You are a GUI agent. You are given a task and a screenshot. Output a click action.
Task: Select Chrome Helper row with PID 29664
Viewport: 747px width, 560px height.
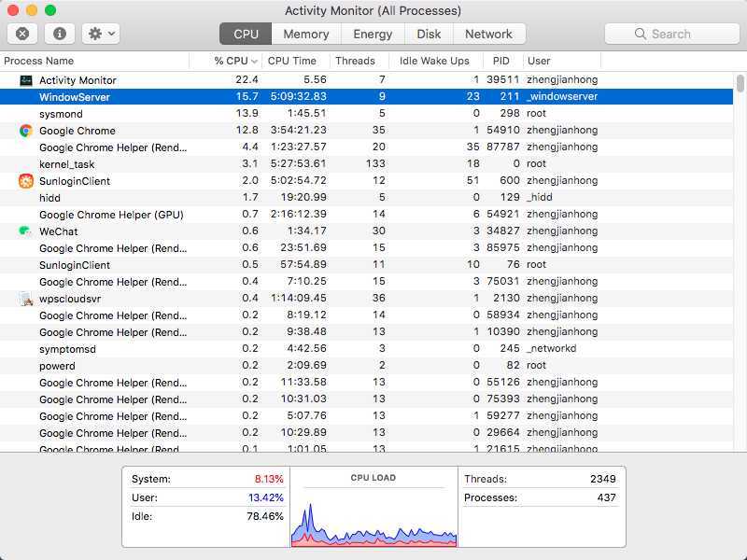click(366, 433)
